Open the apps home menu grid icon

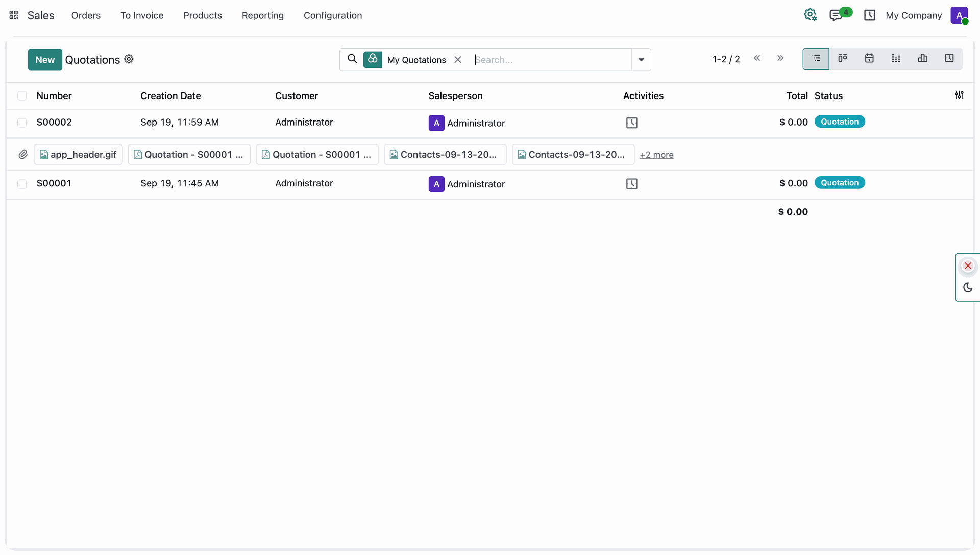click(14, 15)
